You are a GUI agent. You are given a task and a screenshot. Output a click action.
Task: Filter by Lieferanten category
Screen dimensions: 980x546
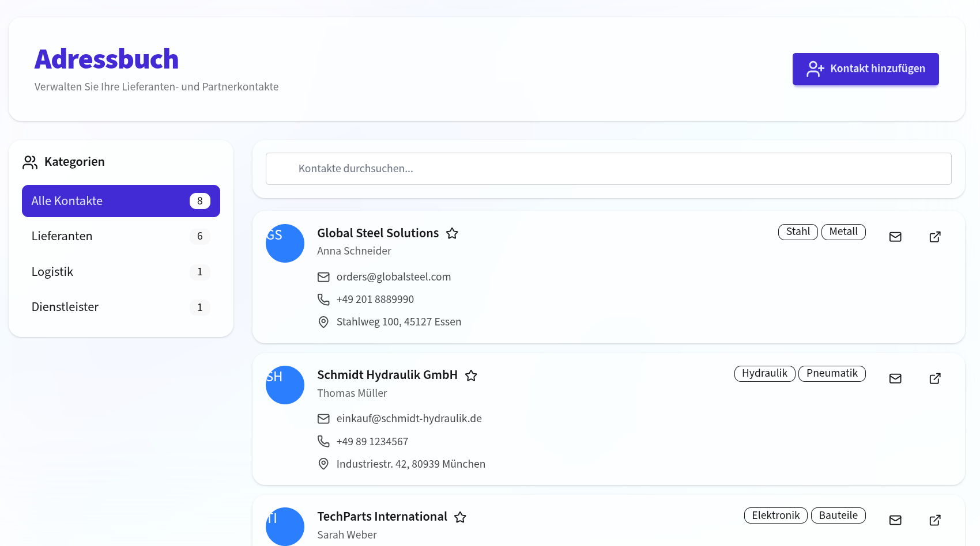click(121, 236)
